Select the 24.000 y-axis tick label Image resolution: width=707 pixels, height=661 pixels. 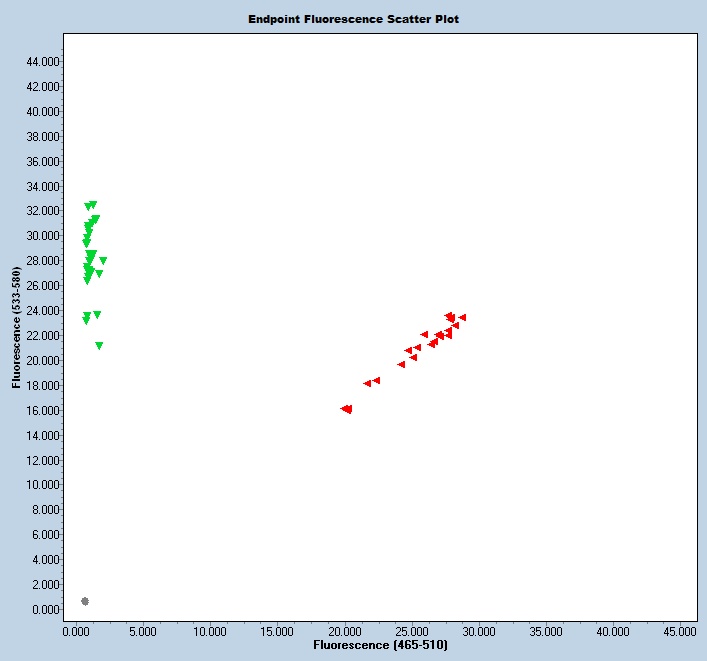click(x=44, y=311)
